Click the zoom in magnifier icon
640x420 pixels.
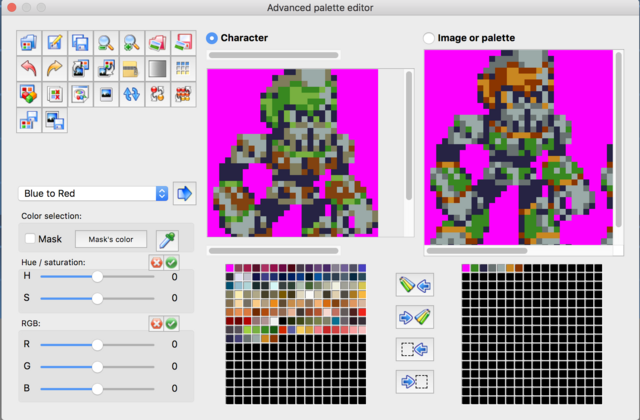click(131, 43)
